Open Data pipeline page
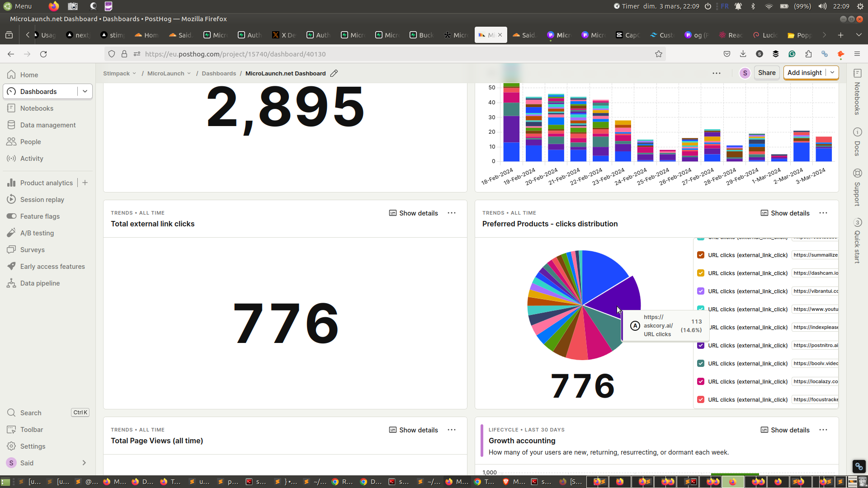Screen dimensions: 868x488 (x=40, y=283)
